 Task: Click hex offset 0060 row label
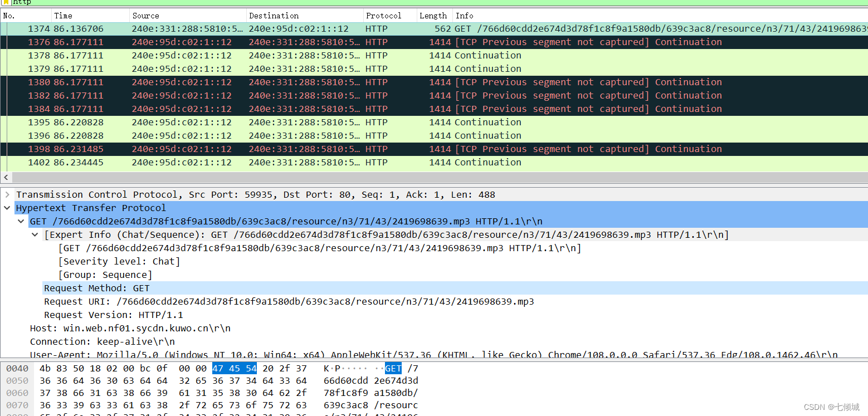pos(17,393)
